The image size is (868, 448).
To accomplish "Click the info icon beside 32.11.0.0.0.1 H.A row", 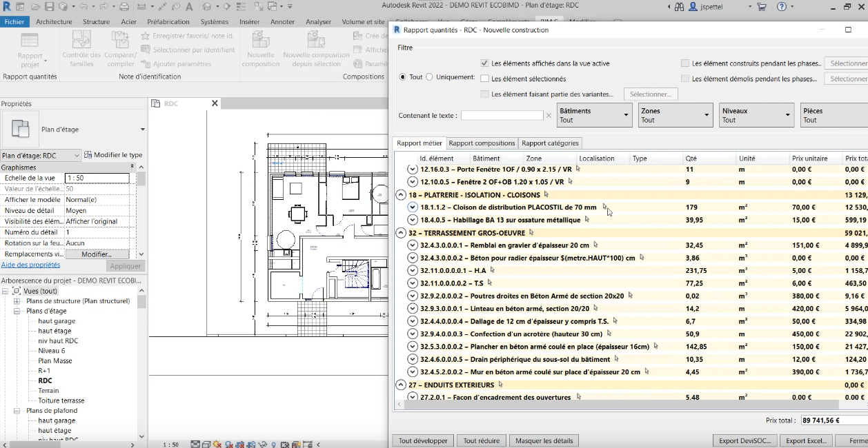I will click(x=492, y=269).
